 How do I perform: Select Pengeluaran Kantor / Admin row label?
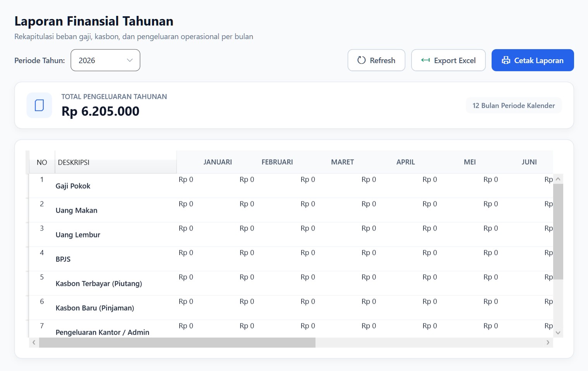coord(102,332)
